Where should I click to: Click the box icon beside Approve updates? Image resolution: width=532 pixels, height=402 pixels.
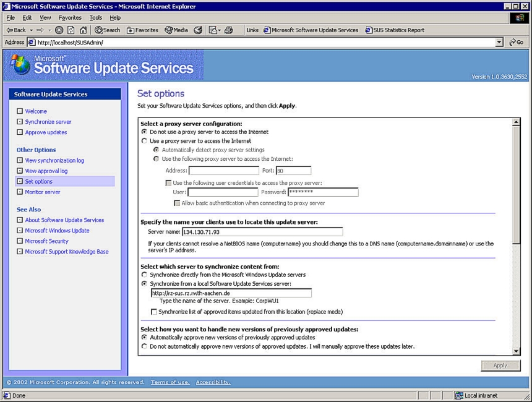(x=20, y=132)
